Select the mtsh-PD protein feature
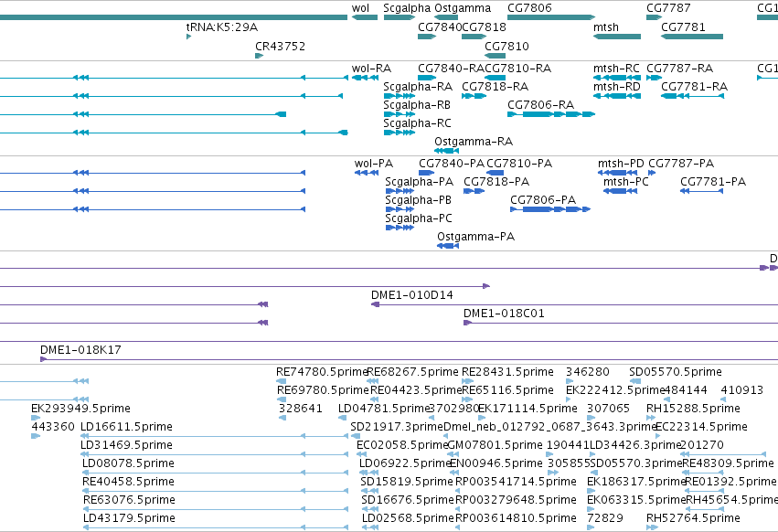This screenshot has height=532, width=778. pos(617,173)
